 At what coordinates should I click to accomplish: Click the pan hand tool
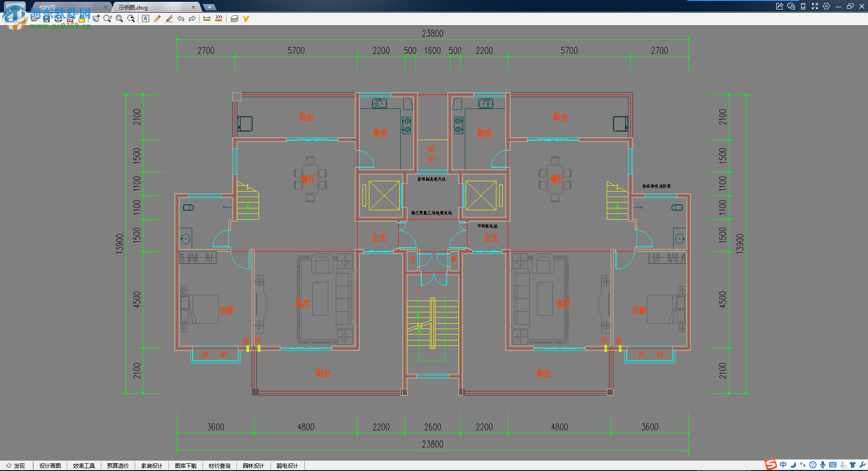click(x=96, y=19)
